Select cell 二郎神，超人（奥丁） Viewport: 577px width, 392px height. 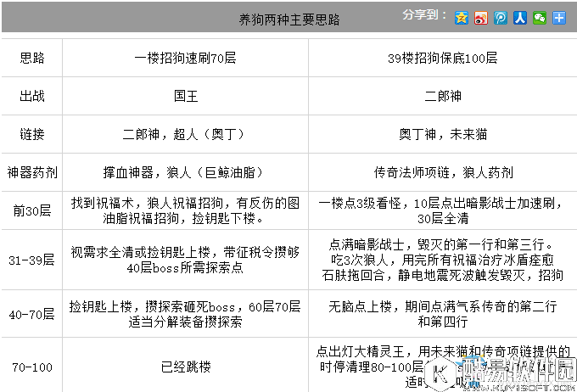pos(186,134)
